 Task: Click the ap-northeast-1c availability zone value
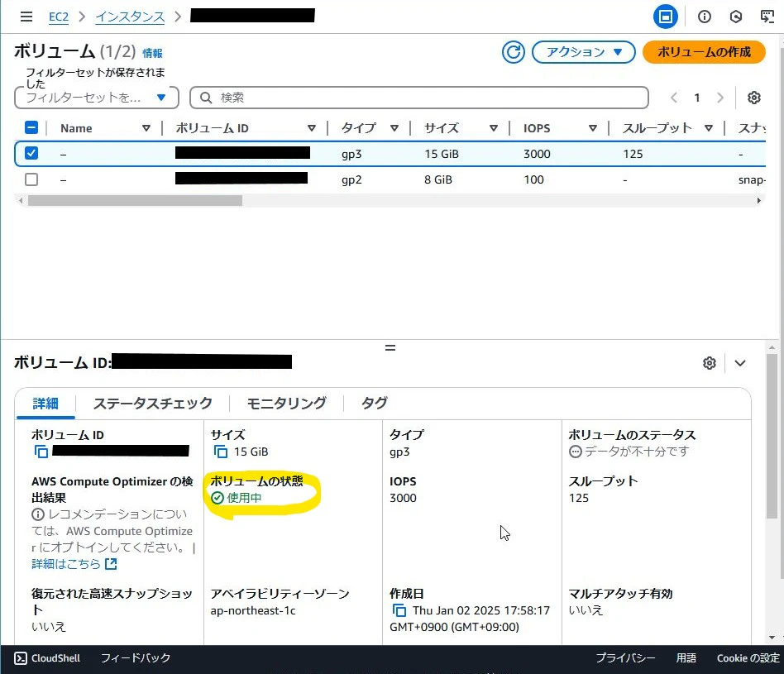click(253, 610)
